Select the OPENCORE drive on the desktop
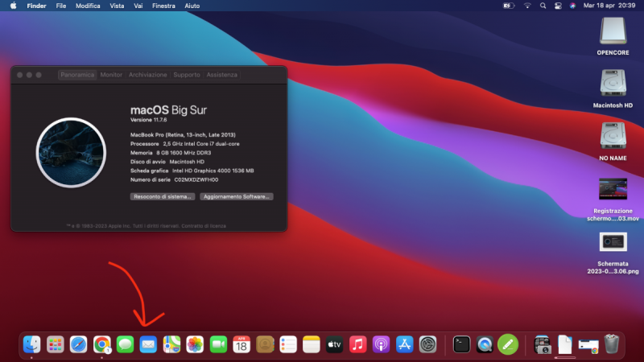Screen dimensions: 644x362 coord(613,31)
